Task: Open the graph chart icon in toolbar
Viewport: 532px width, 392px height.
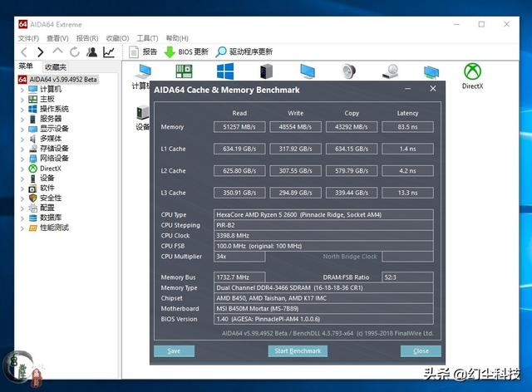Action: point(109,51)
